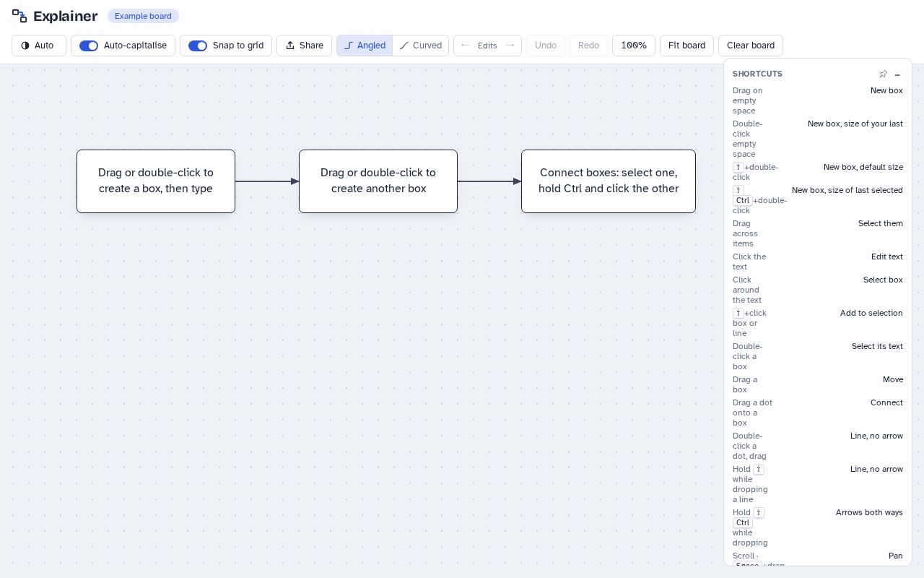Click 'Edit text' shortcut text
924x578 pixels.
(x=886, y=256)
